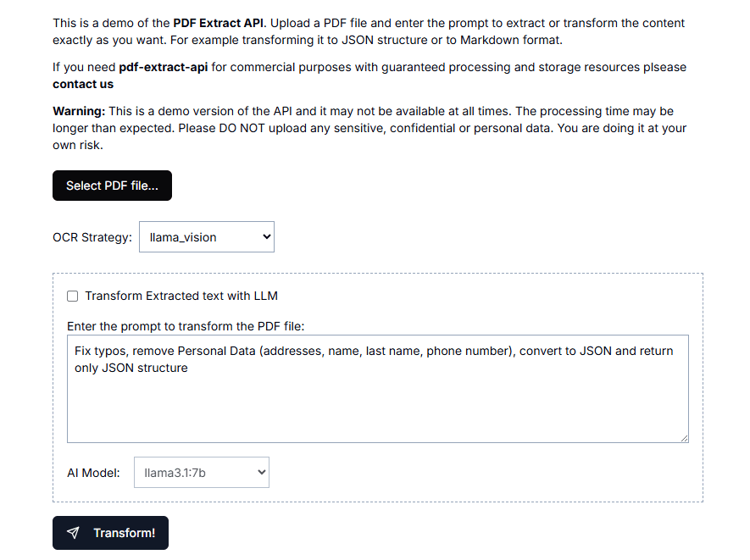Click the bold "pdf-extract-api" text
Image resolution: width=750 pixels, height=560 pixels.
pyautogui.click(x=164, y=67)
